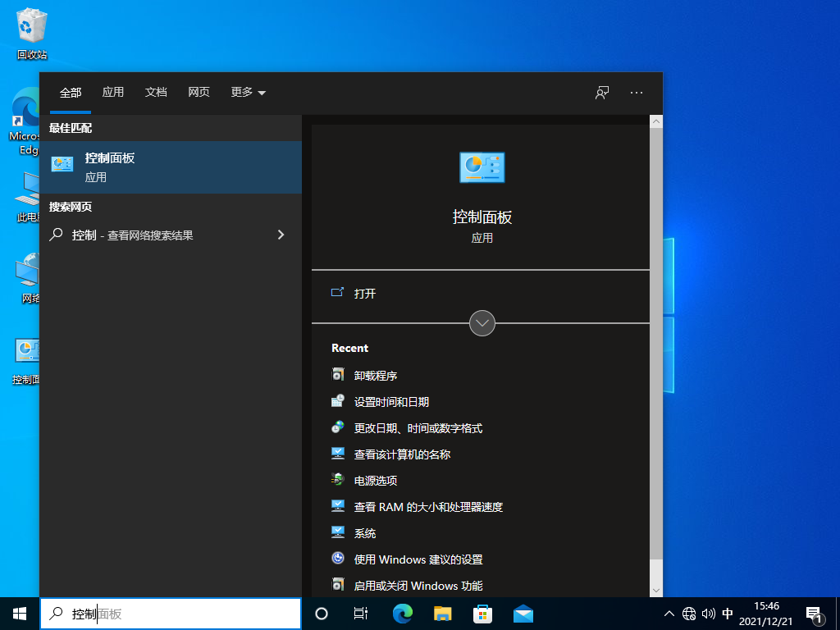840x630 pixels.
Task: Switch the 中 input method indicator
Action: click(x=727, y=613)
